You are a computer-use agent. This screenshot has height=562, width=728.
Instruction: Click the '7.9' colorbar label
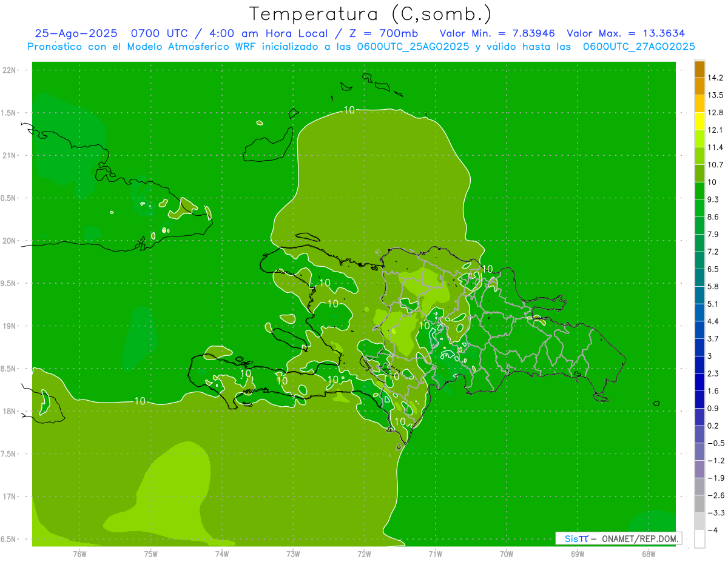[713, 234]
